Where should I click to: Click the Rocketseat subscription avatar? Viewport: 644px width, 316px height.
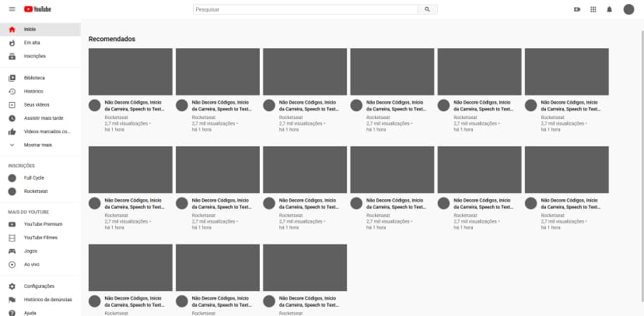[12, 191]
